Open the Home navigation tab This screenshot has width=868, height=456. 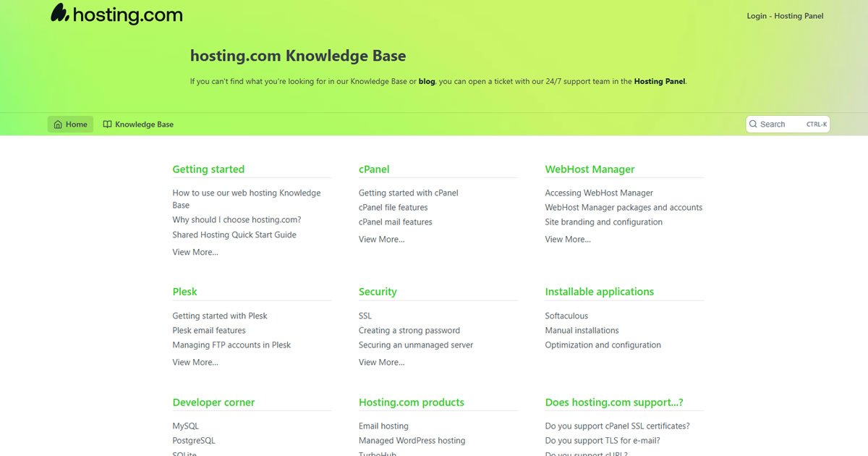tap(71, 124)
